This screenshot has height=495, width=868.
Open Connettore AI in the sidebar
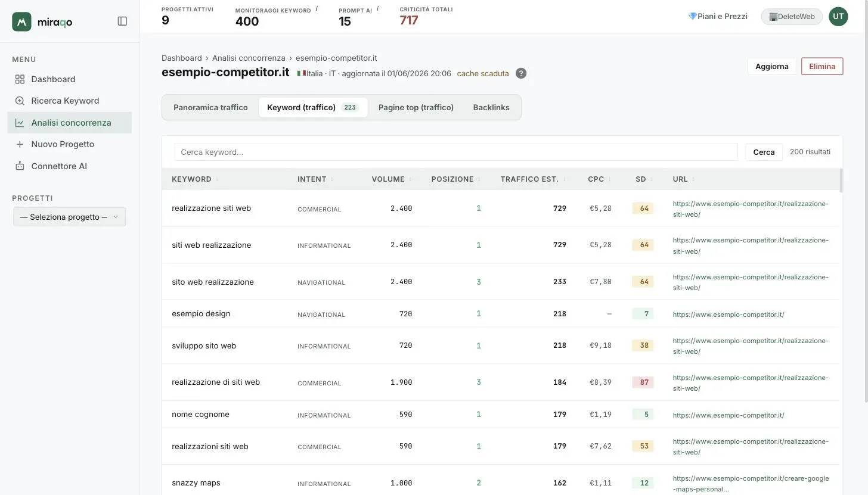pos(70,166)
